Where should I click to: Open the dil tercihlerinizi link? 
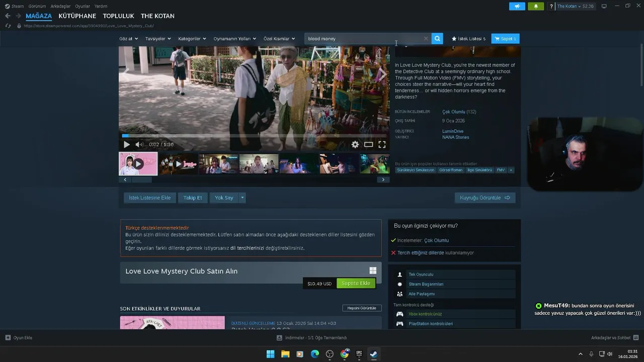(247, 248)
